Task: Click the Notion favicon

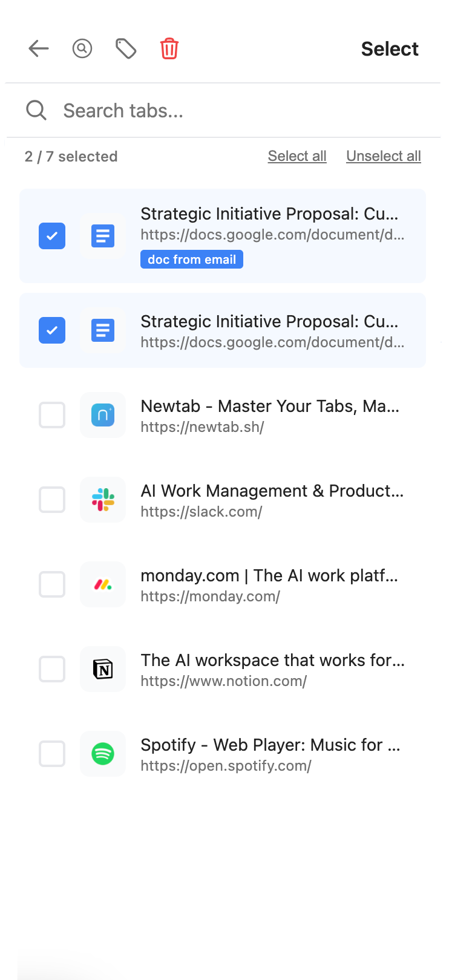Action: tap(103, 669)
